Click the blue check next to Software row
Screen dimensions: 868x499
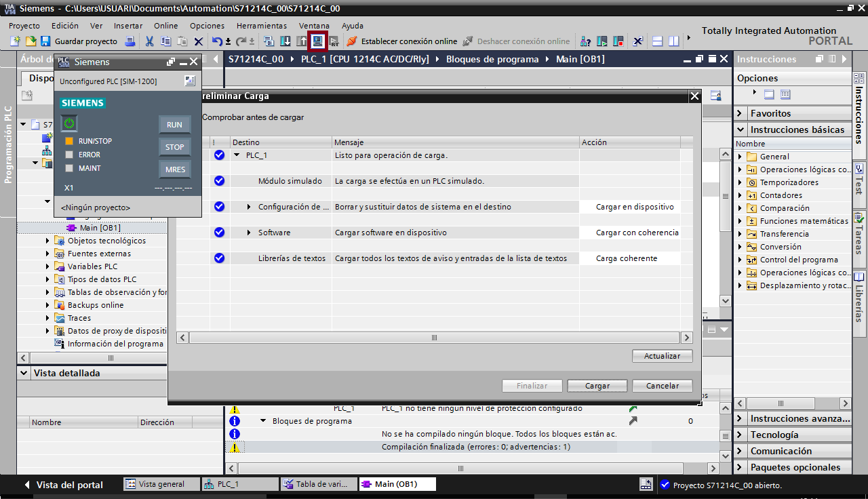[x=219, y=233]
